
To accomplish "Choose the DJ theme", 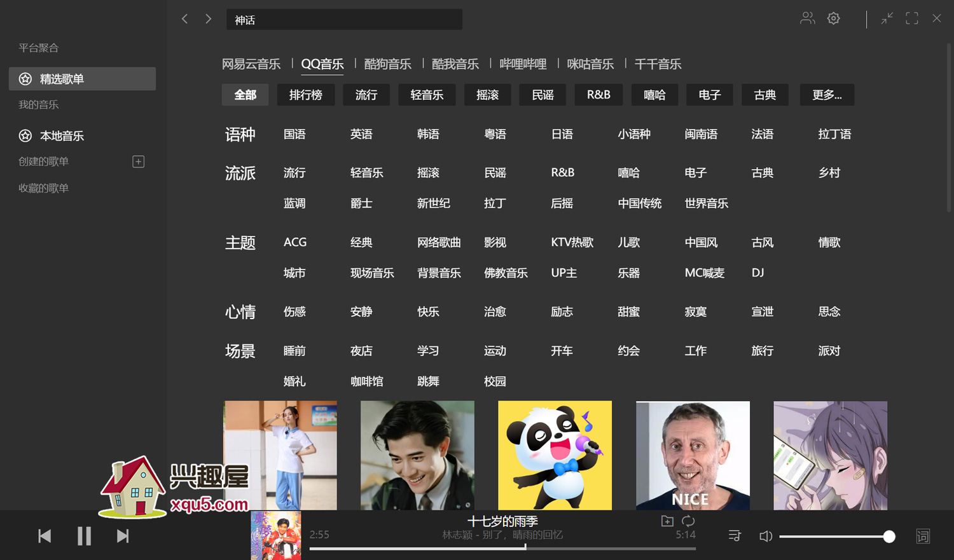I will [757, 273].
